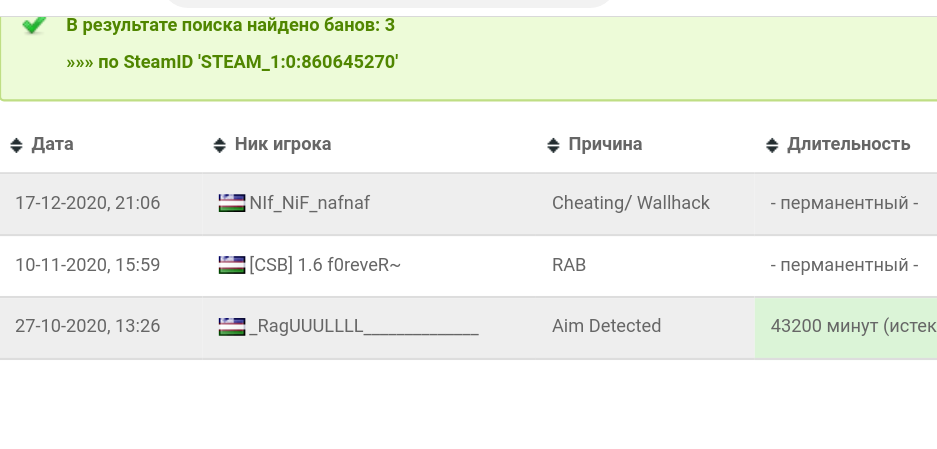Click the sort arrows beside Причина column
This screenshot has height=449, width=937.
[x=553, y=145]
